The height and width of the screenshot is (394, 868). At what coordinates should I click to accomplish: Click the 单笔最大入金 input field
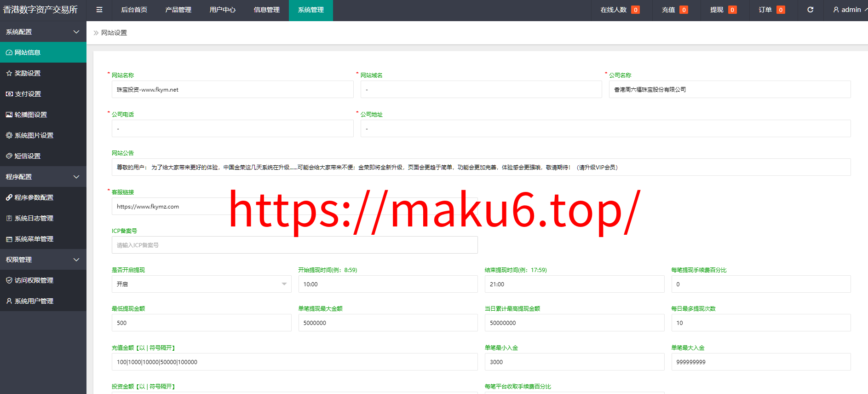(x=761, y=362)
